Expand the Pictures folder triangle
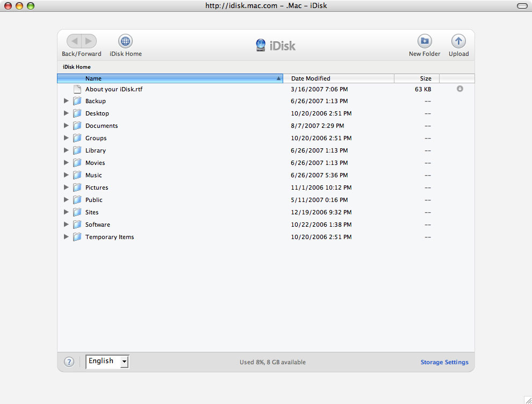The image size is (532, 404). click(66, 187)
